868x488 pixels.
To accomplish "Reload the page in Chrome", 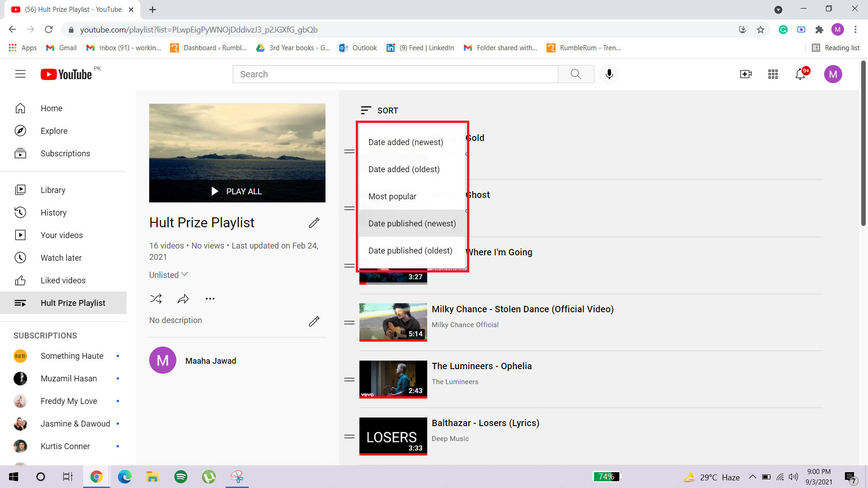I will pos(49,30).
